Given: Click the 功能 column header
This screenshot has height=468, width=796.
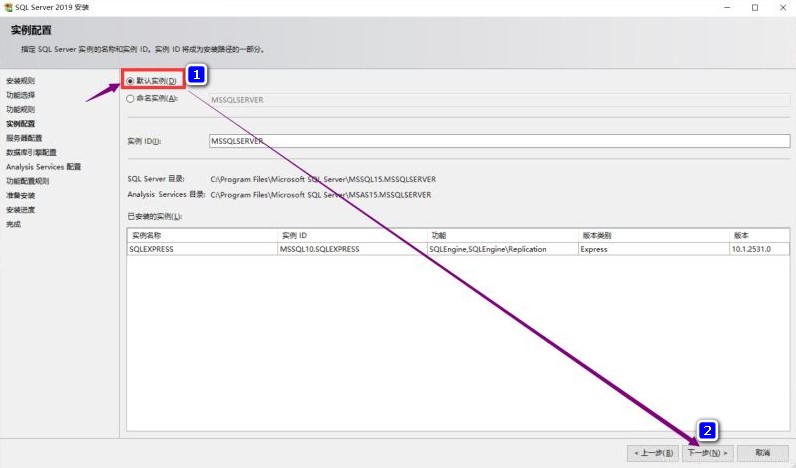Looking at the screenshot, I should point(500,235).
